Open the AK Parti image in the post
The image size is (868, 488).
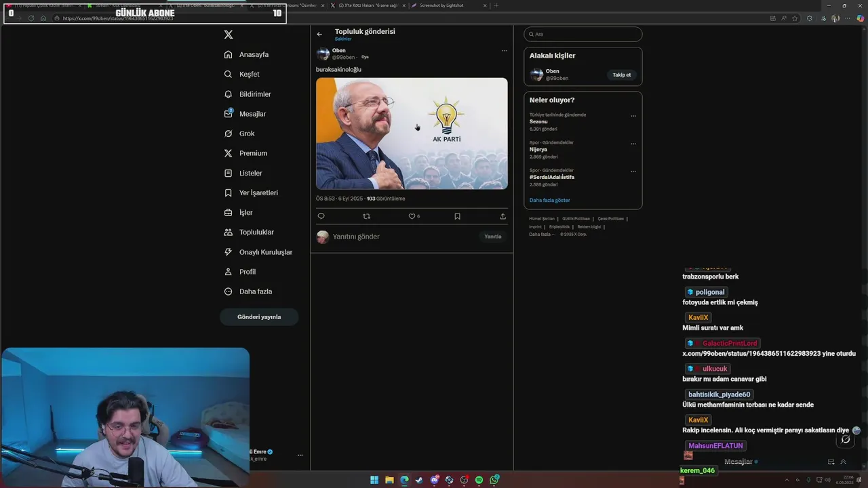coord(412,134)
